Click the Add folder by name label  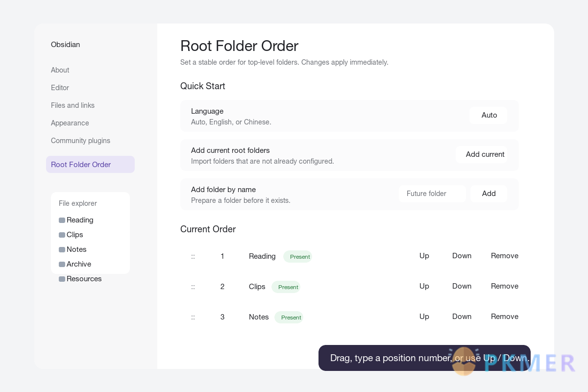point(223,190)
